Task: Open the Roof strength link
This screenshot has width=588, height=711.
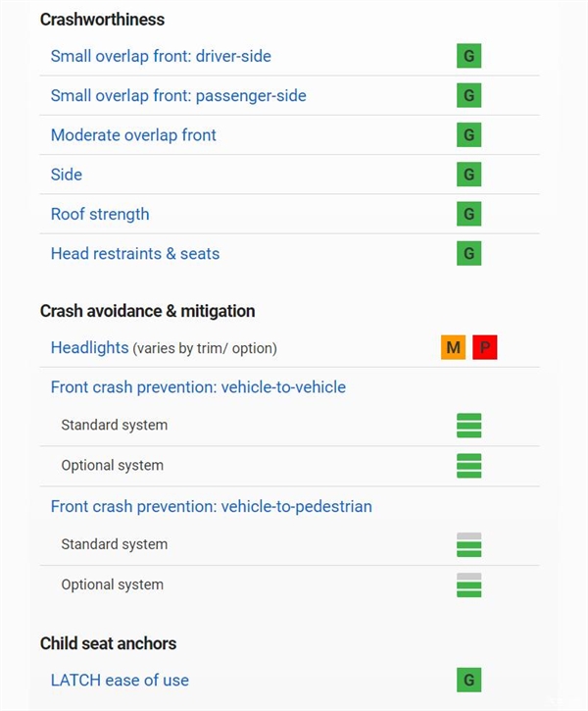Action: tap(100, 214)
